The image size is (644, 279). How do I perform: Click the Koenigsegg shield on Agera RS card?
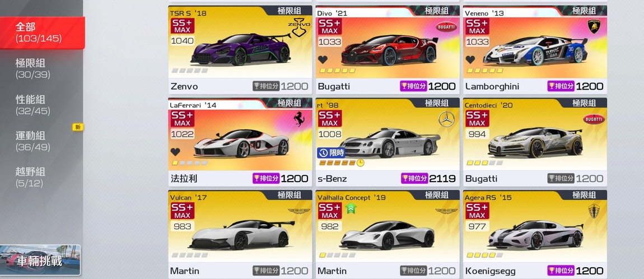click(594, 211)
